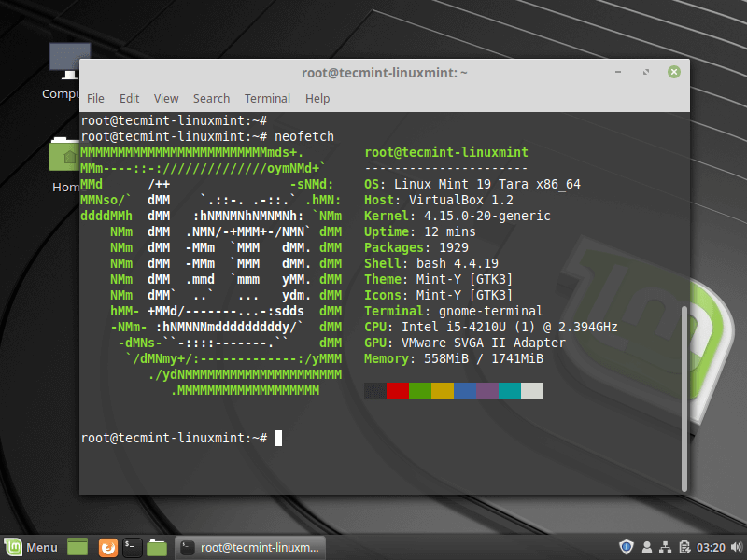Click the network connection tray icon
This screenshot has height=560, width=747.
tap(666, 547)
